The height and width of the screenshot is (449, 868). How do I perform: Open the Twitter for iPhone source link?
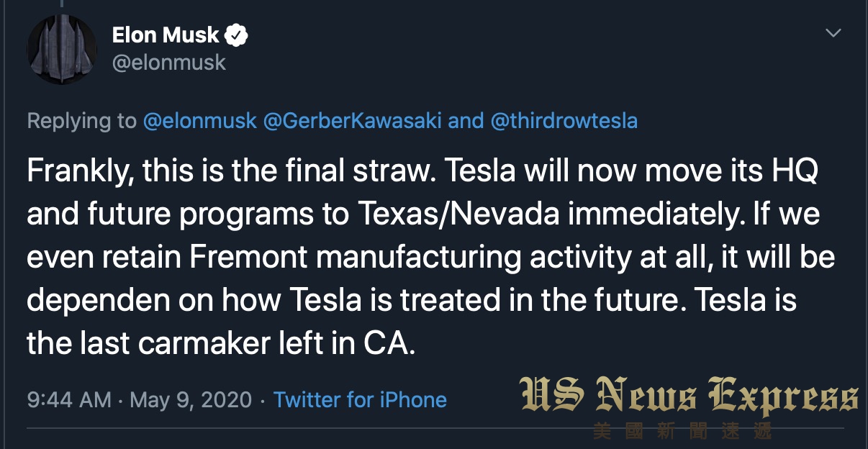[360, 399]
